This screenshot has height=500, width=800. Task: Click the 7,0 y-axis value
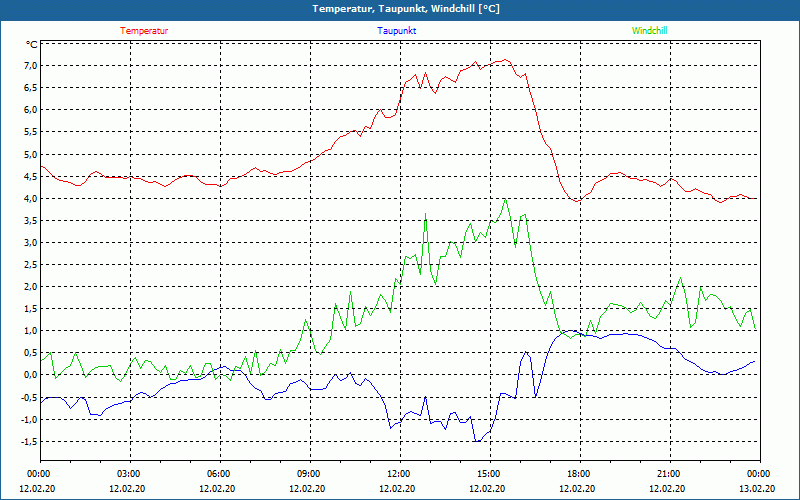click(31, 66)
